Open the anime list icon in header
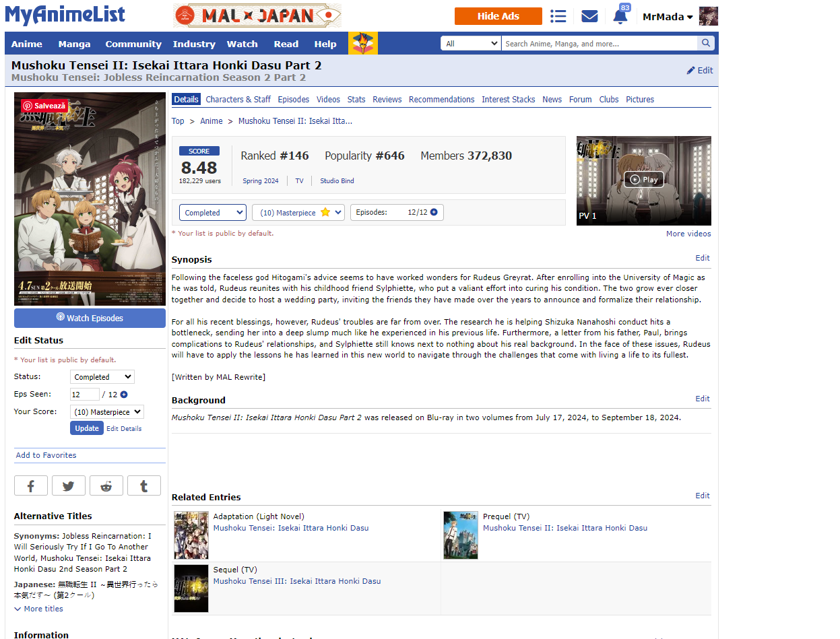This screenshot has width=840, height=639. click(x=558, y=16)
